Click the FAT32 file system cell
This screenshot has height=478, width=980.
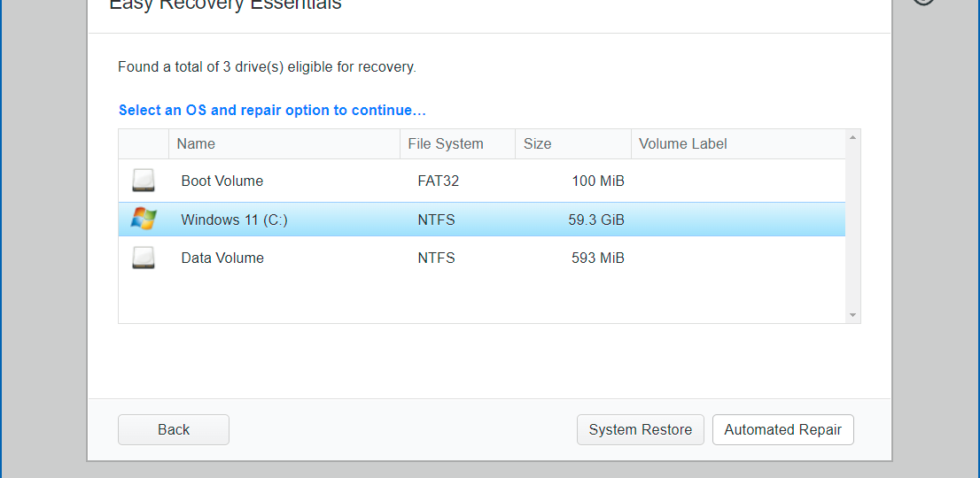pos(438,181)
